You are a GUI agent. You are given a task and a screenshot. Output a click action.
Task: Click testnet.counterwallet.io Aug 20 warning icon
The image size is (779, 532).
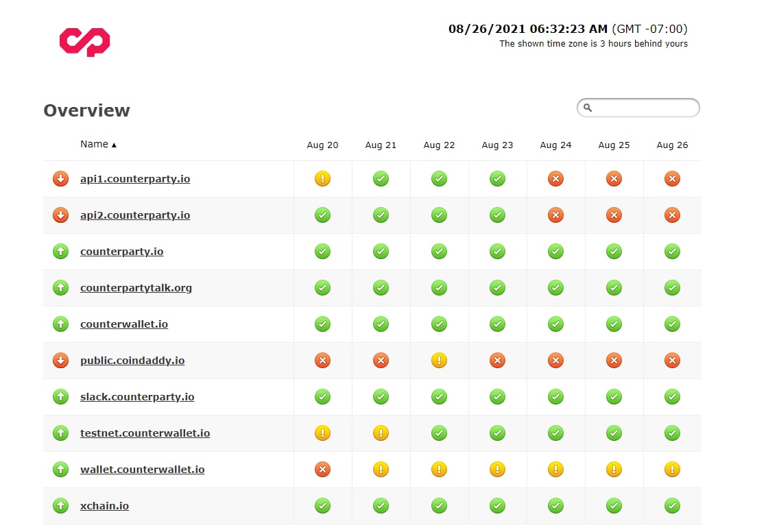[322, 433]
